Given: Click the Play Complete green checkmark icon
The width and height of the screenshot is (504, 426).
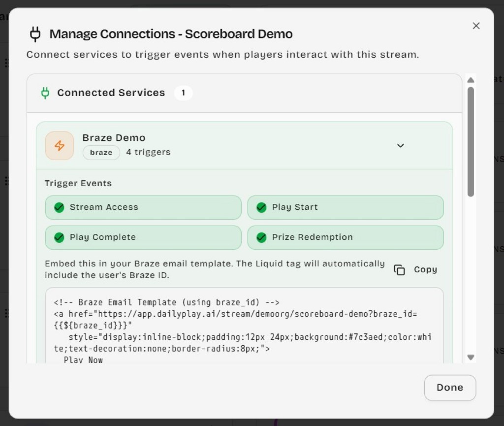Looking at the screenshot, I should [59, 237].
